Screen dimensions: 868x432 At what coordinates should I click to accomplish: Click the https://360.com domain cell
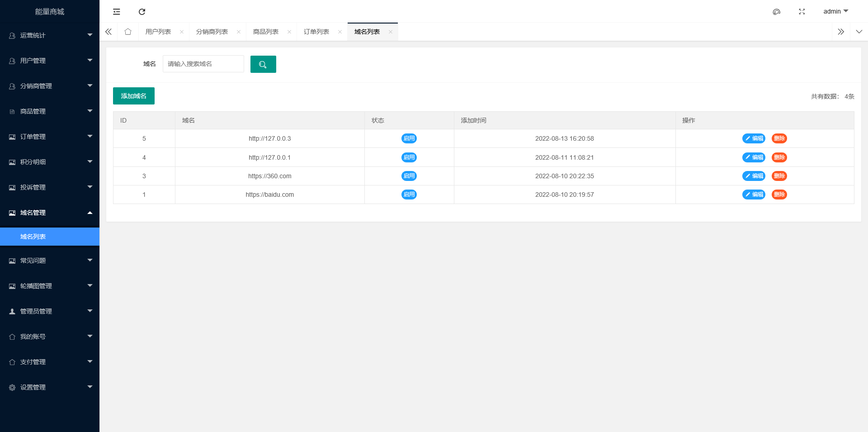point(270,176)
